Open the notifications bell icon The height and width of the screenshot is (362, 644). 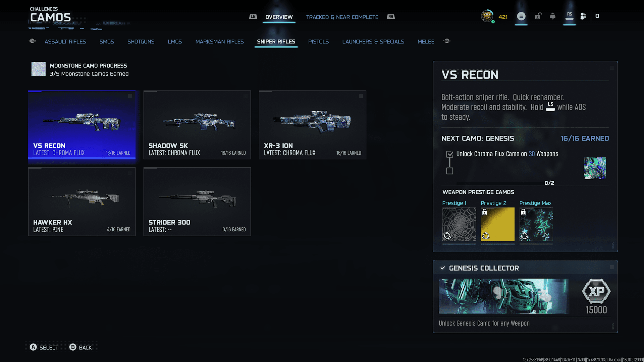coord(553,16)
